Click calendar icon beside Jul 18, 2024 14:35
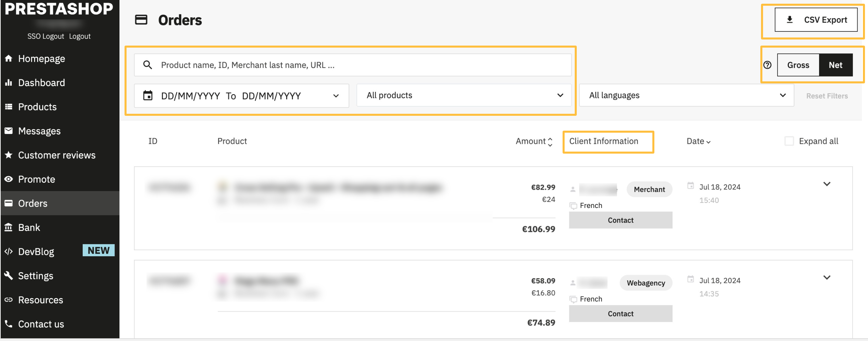The image size is (868, 341). (x=691, y=279)
